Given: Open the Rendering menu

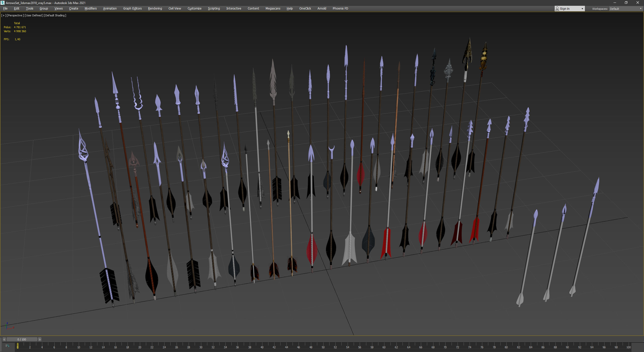Looking at the screenshot, I should (155, 9).
